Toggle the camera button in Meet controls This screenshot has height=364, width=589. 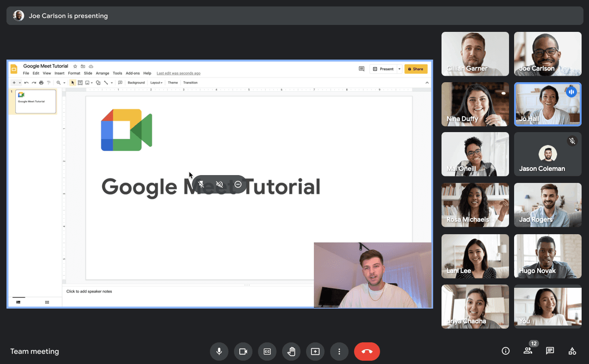pos(243,352)
